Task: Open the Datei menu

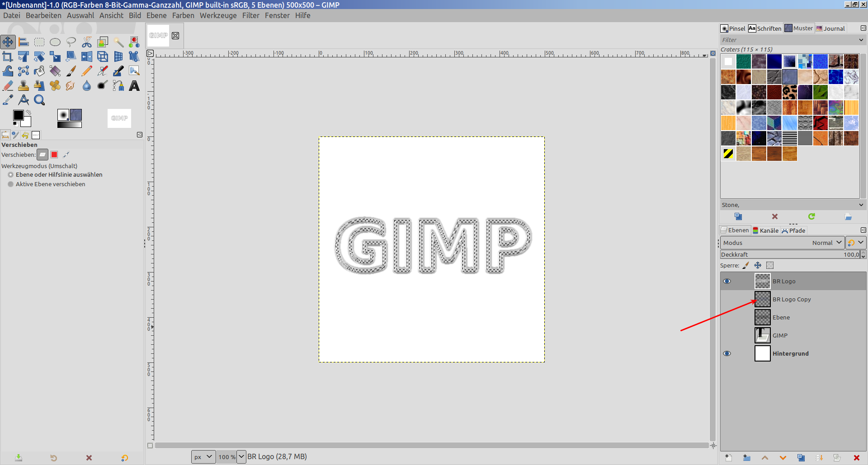Action: coord(12,15)
